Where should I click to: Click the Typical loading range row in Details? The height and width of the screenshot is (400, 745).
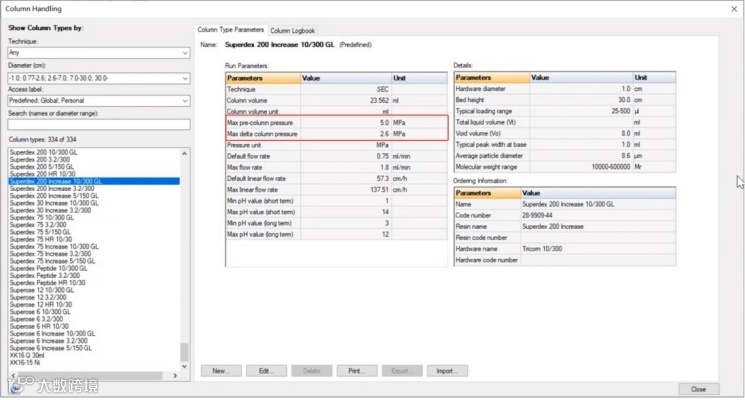coord(565,111)
